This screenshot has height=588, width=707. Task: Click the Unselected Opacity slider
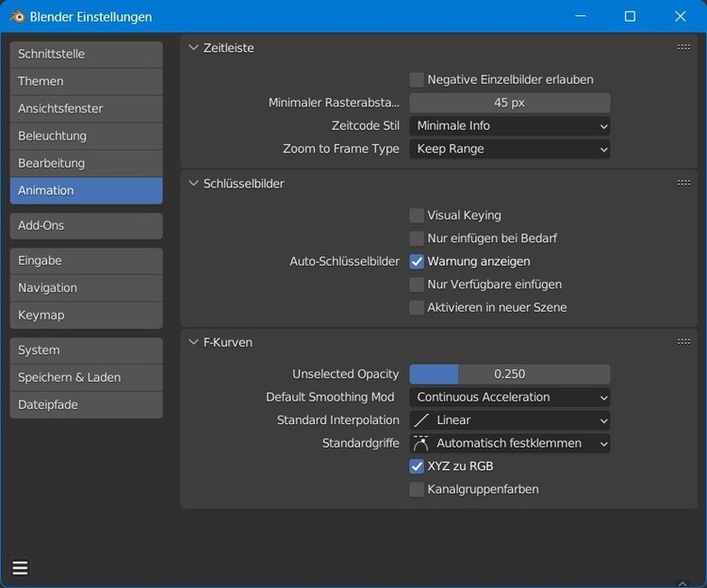509,374
